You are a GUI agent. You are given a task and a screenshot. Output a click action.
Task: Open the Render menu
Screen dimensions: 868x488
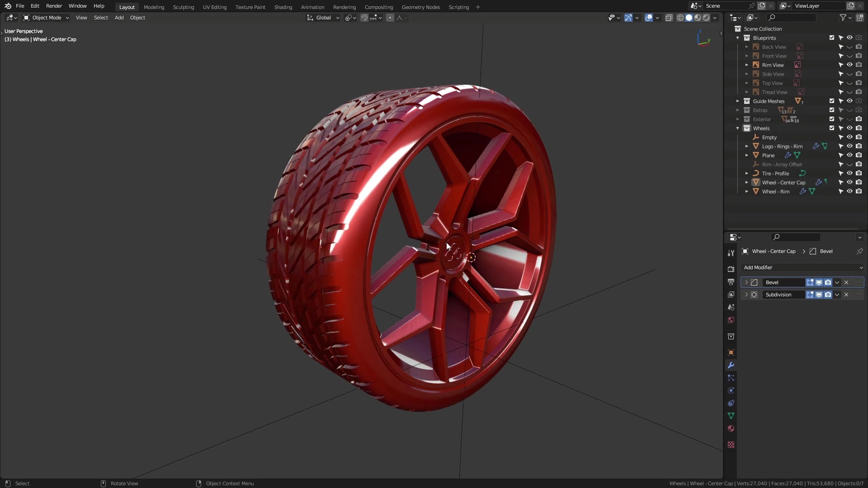(x=54, y=6)
